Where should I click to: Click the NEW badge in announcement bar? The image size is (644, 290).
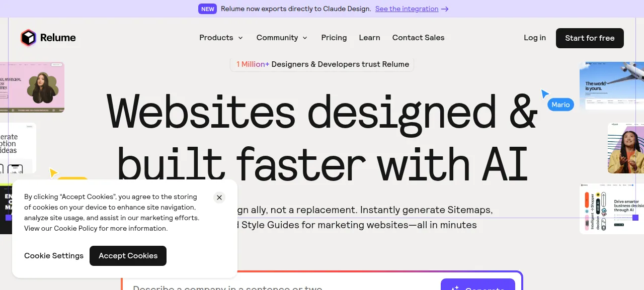pos(207,9)
